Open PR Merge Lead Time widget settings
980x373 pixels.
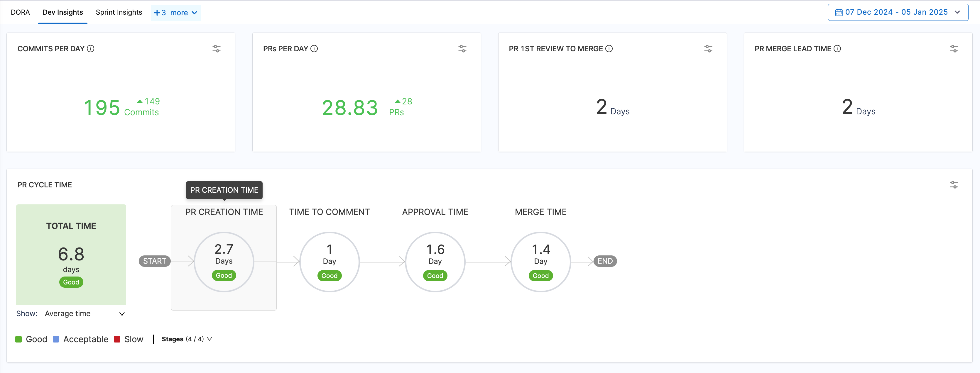coord(953,49)
